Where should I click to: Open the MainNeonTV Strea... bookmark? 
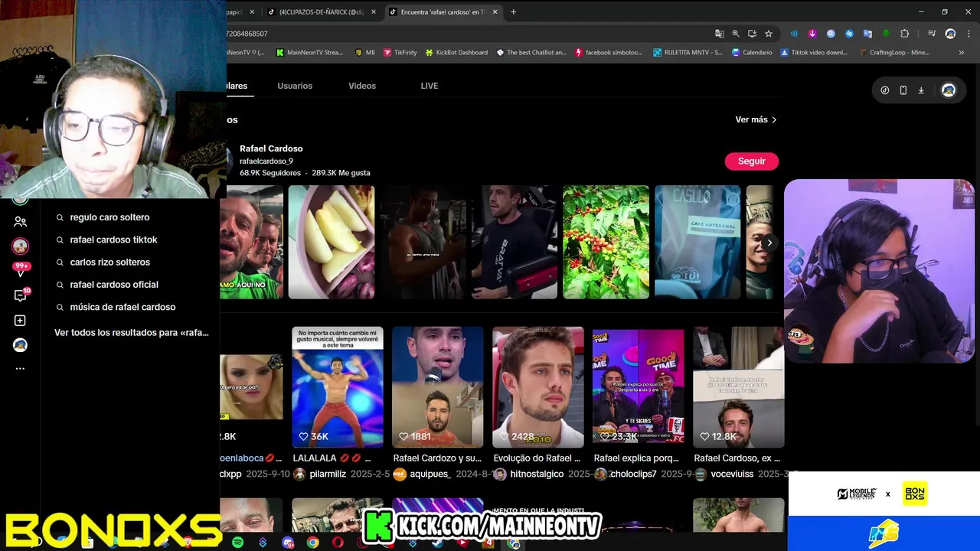coord(309,53)
